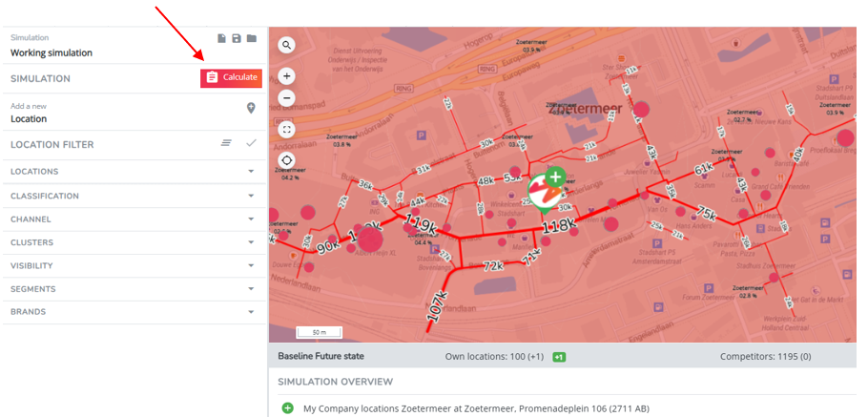Select the 72k traffic label on map
Screen dimensions: 868x417
click(x=493, y=266)
